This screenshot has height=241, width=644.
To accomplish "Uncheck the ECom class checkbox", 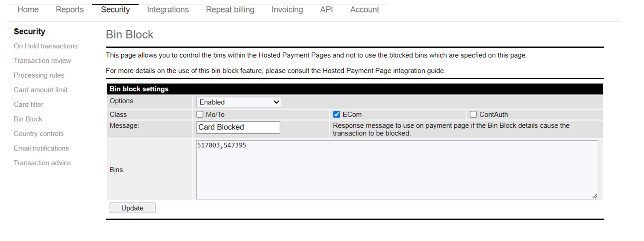I will [x=337, y=114].
